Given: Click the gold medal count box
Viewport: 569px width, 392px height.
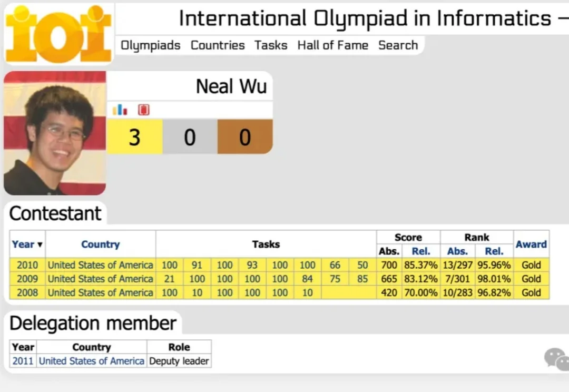Looking at the screenshot, I should tap(135, 137).
